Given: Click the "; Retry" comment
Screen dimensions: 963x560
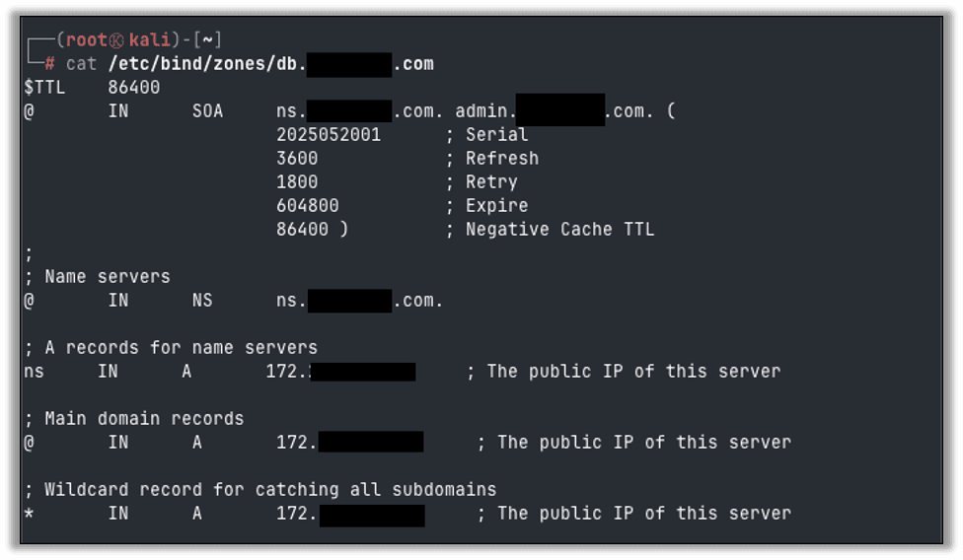Looking at the screenshot, I should [x=481, y=182].
